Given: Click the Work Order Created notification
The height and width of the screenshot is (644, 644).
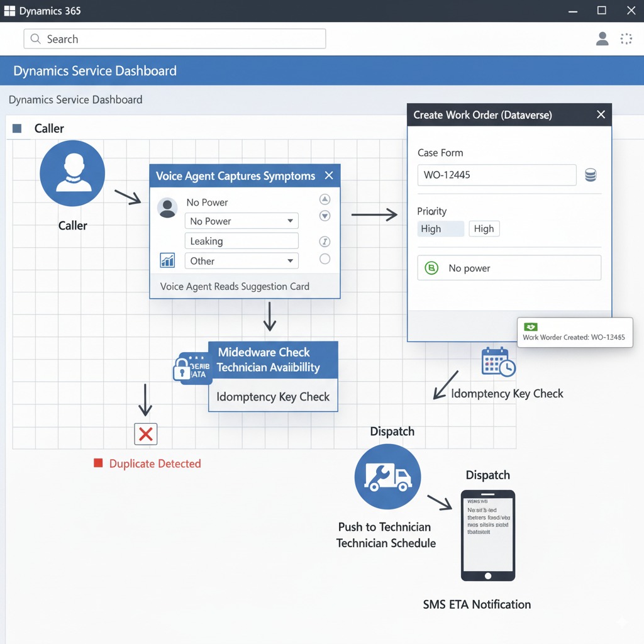Looking at the screenshot, I should click(575, 332).
